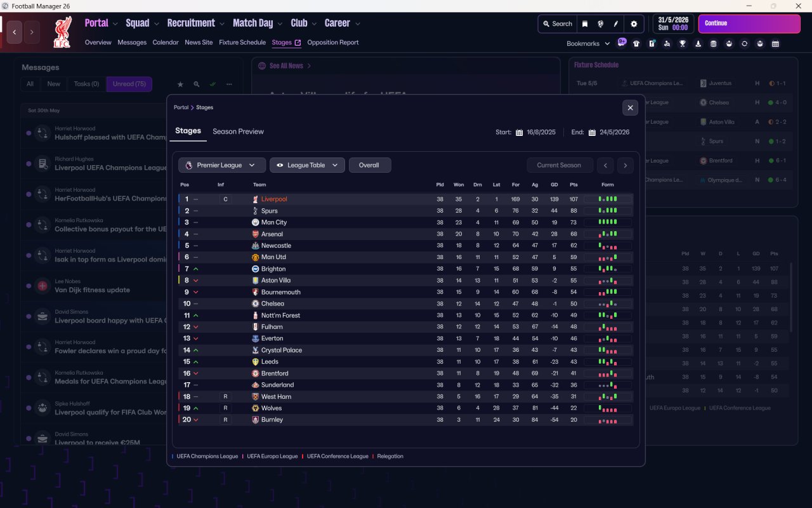Expand the League Table view dropdown
The height and width of the screenshot is (508, 812).
pos(308,165)
